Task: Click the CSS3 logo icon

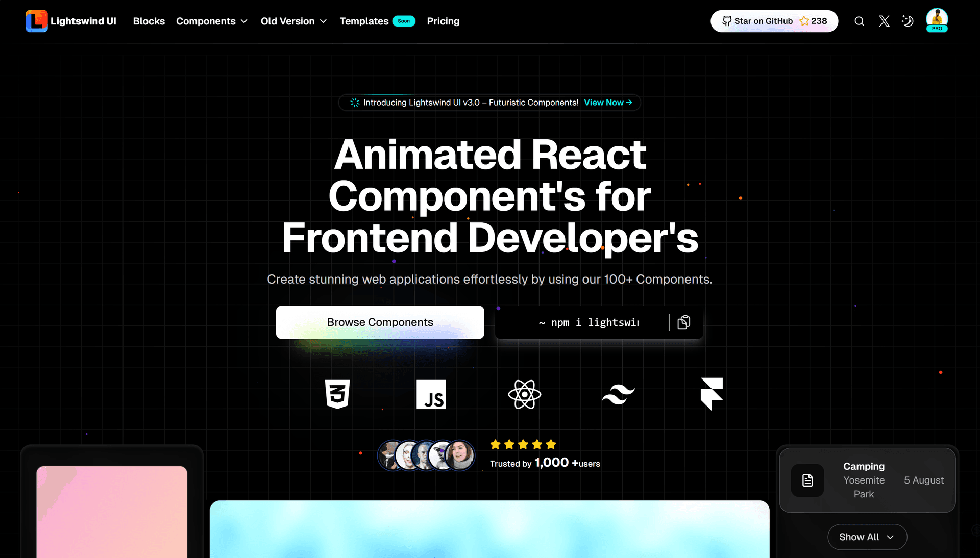Action: pos(337,394)
